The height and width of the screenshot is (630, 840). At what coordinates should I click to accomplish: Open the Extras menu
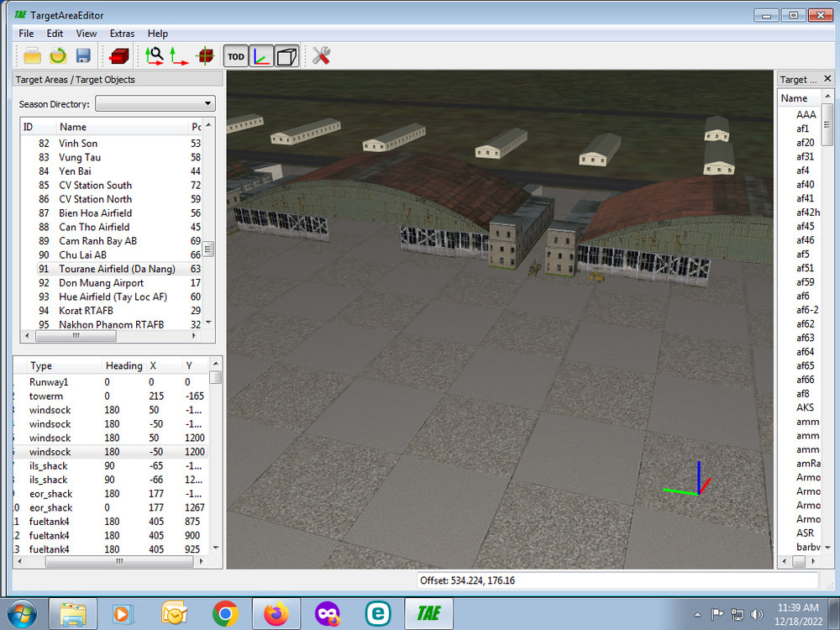[x=122, y=34]
